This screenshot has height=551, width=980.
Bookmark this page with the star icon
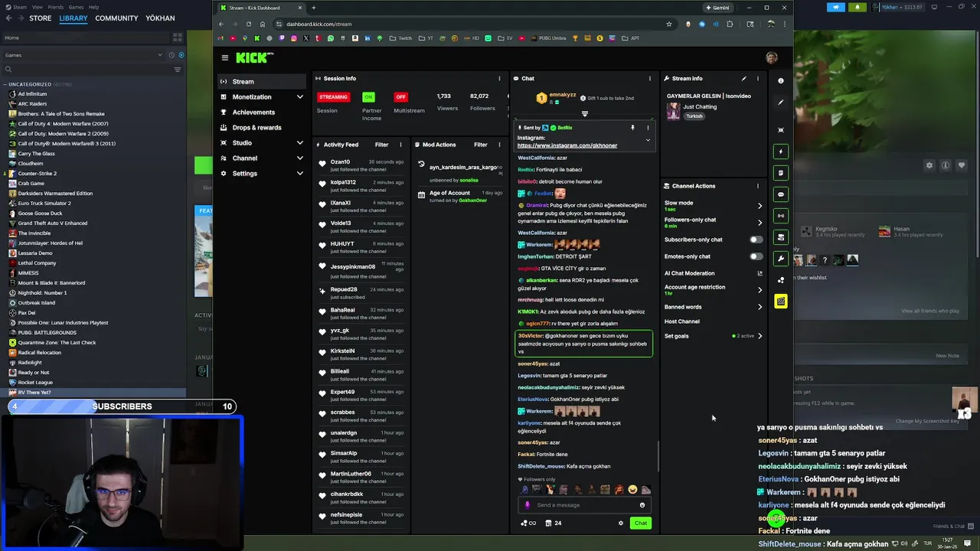669,24
